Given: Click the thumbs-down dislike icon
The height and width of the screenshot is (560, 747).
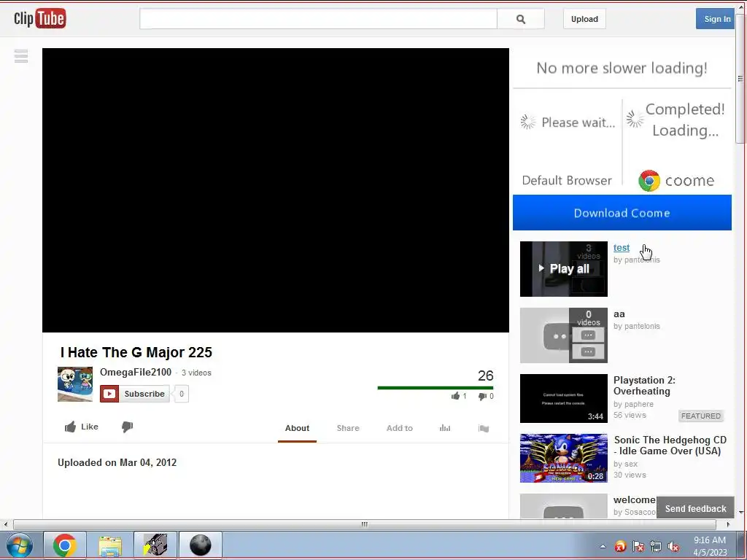Looking at the screenshot, I should tap(127, 427).
